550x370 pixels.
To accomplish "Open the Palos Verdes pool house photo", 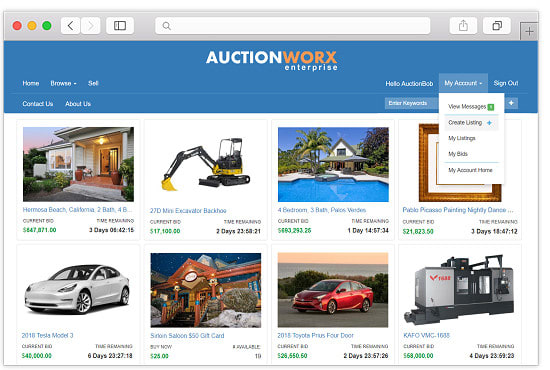I will pos(333,164).
